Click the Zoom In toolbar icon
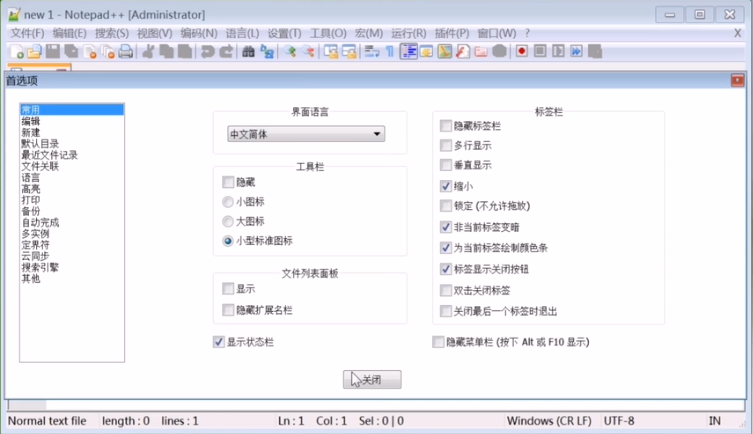753x434 pixels. (x=290, y=51)
